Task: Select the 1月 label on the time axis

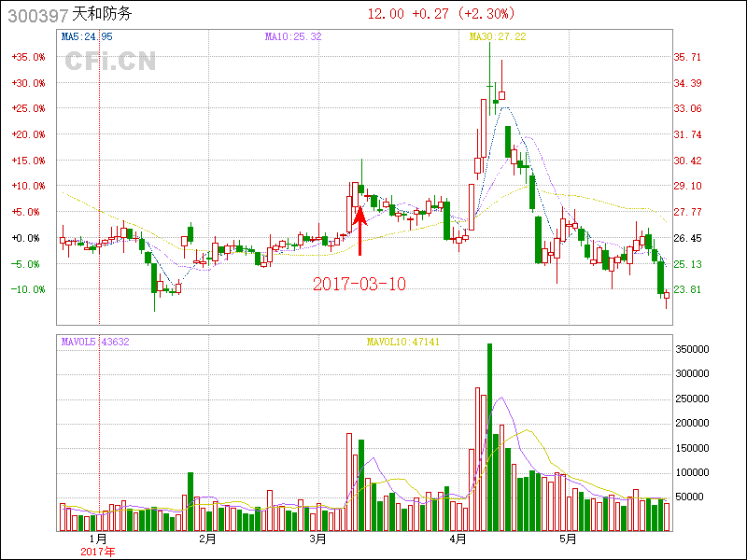Action: 97,539
